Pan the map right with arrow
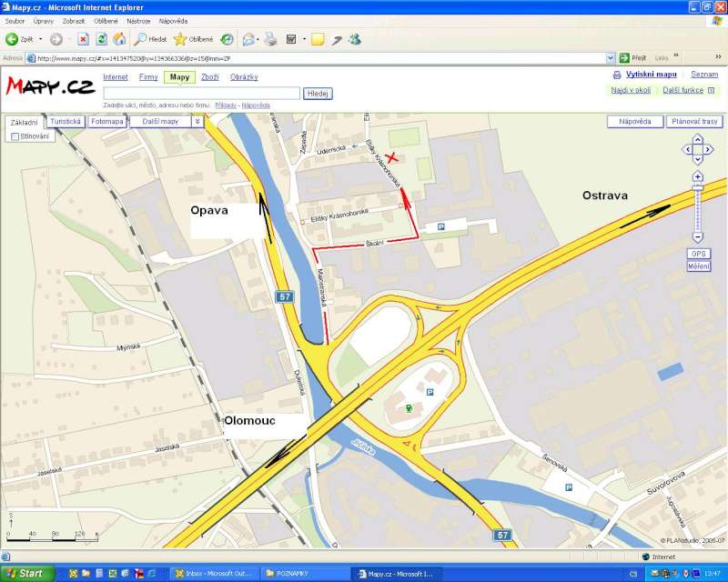 (710, 150)
